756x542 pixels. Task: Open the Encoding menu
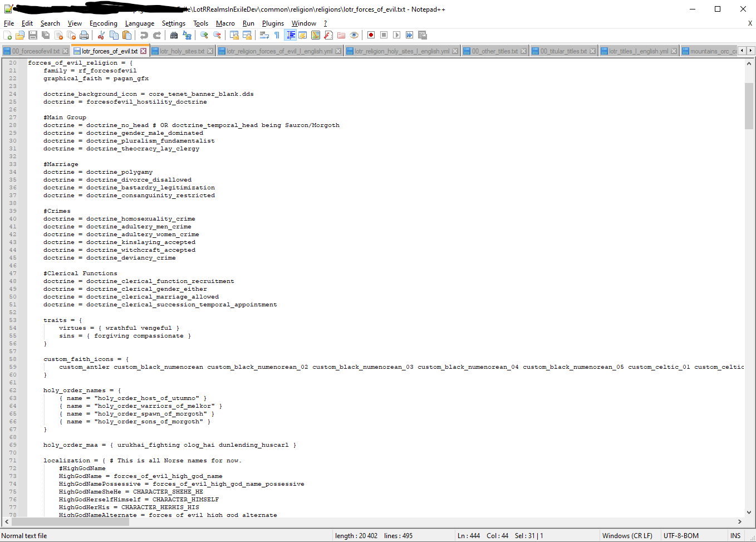click(x=104, y=23)
